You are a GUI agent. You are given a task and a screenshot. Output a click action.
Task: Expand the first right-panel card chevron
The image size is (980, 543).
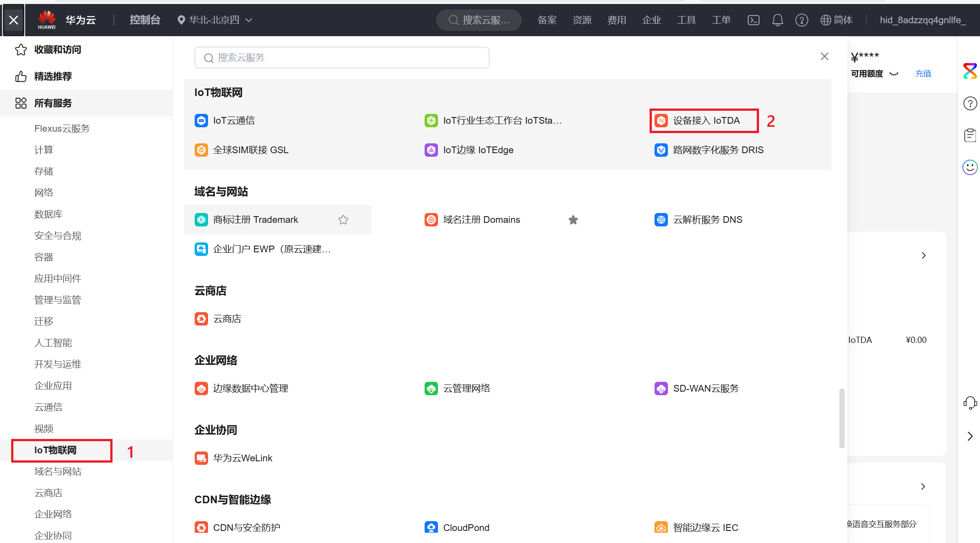(924, 255)
